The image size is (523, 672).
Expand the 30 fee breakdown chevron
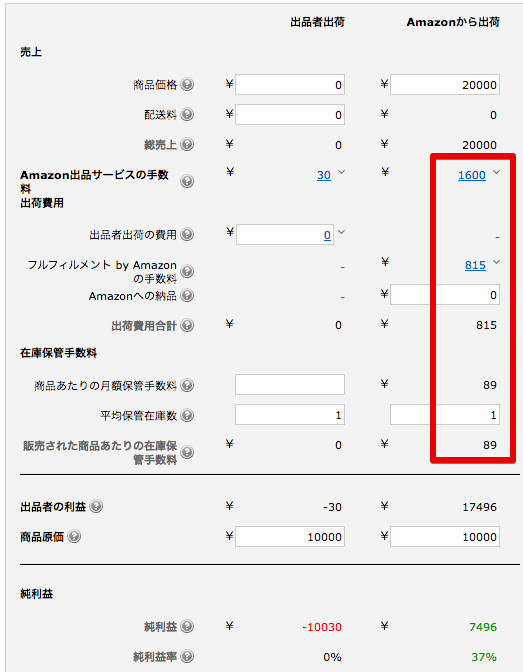tap(341, 172)
